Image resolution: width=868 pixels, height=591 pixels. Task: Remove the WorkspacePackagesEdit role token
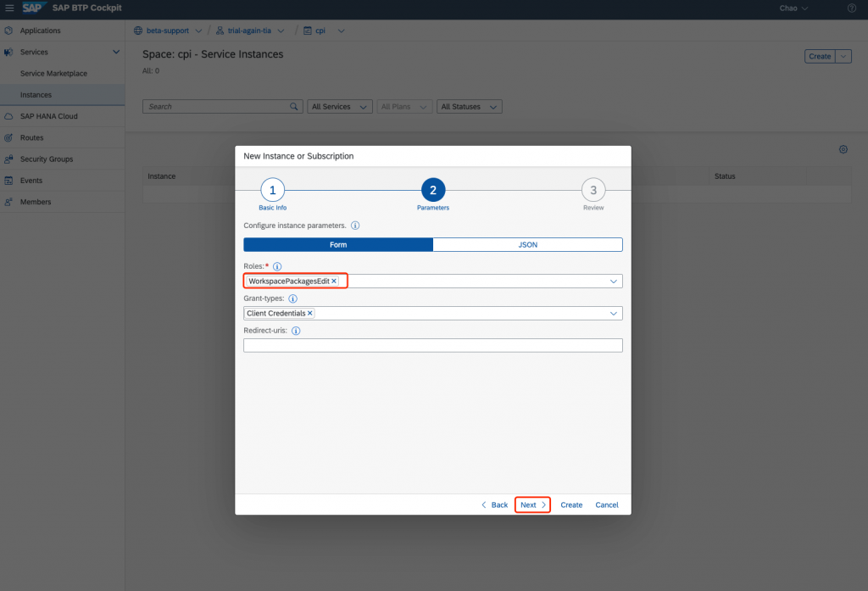(x=334, y=282)
